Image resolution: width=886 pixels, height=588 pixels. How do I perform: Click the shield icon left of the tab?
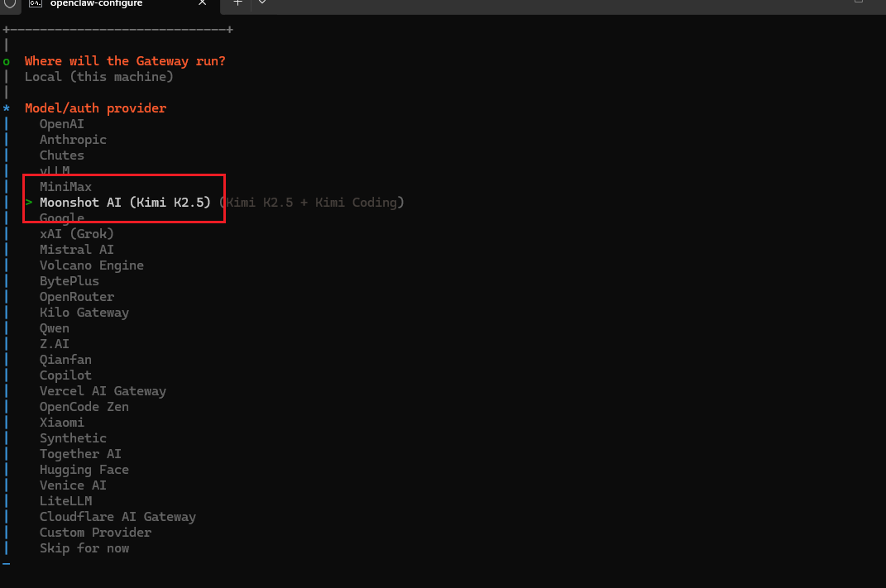[x=10, y=4]
